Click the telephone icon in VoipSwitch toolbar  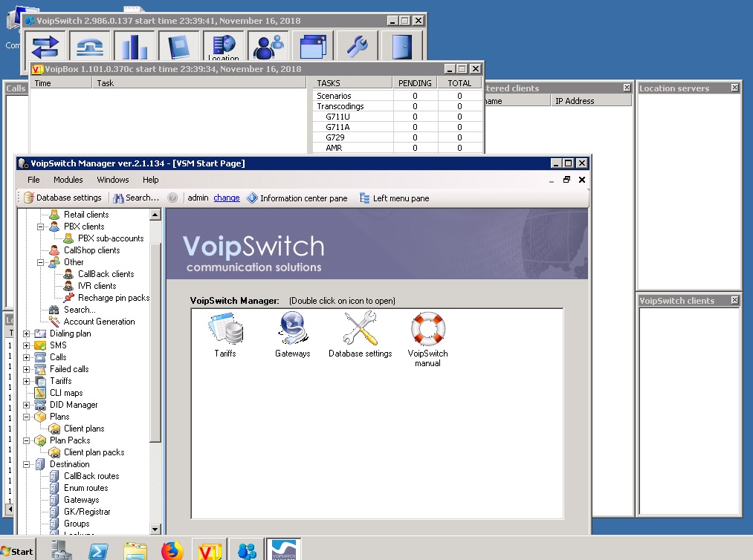pyautogui.click(x=90, y=46)
